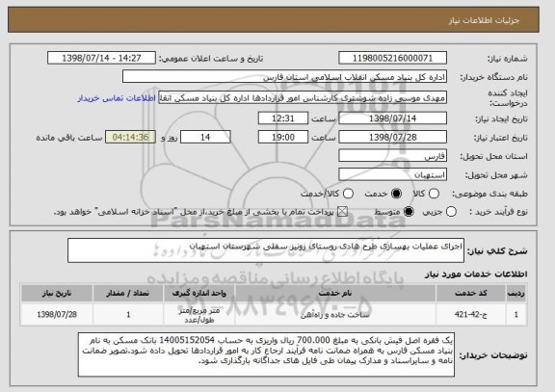Click the تاریخ نیاز column header
The height and width of the screenshot is (392, 555).
[57, 294]
